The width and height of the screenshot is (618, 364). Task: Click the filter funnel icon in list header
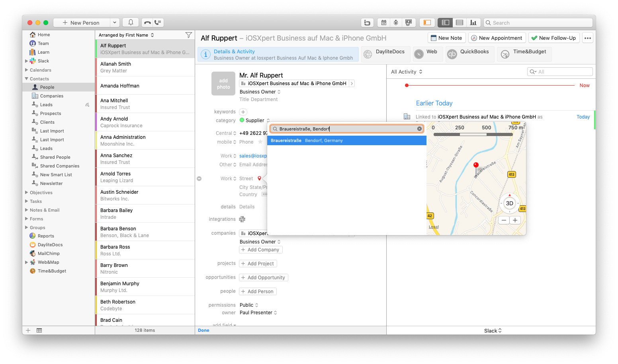(x=189, y=35)
